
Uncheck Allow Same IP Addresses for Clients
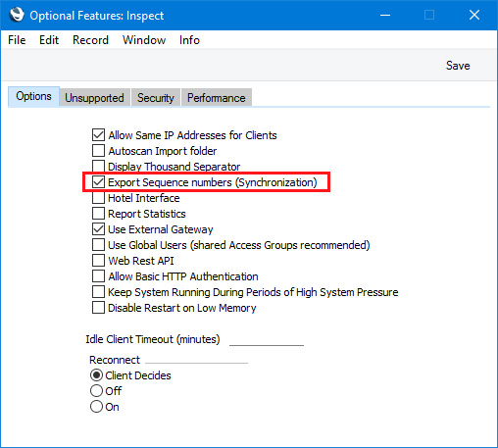pos(98,135)
